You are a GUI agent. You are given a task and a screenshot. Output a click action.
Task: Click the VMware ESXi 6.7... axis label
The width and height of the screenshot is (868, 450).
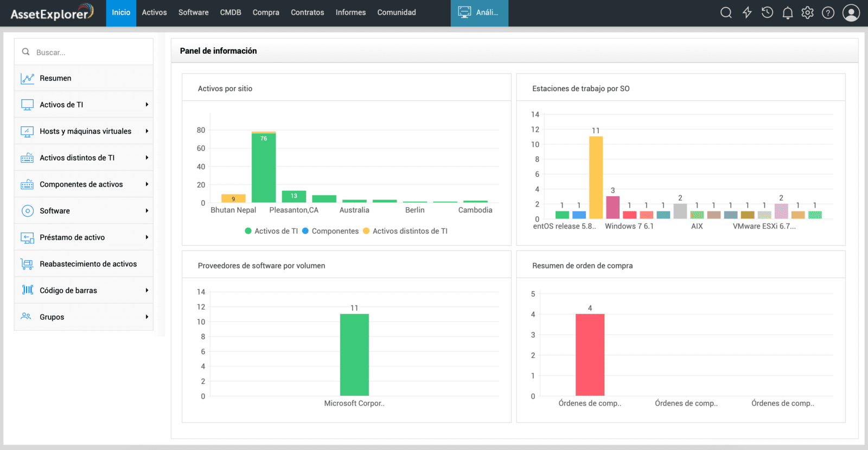pos(764,226)
